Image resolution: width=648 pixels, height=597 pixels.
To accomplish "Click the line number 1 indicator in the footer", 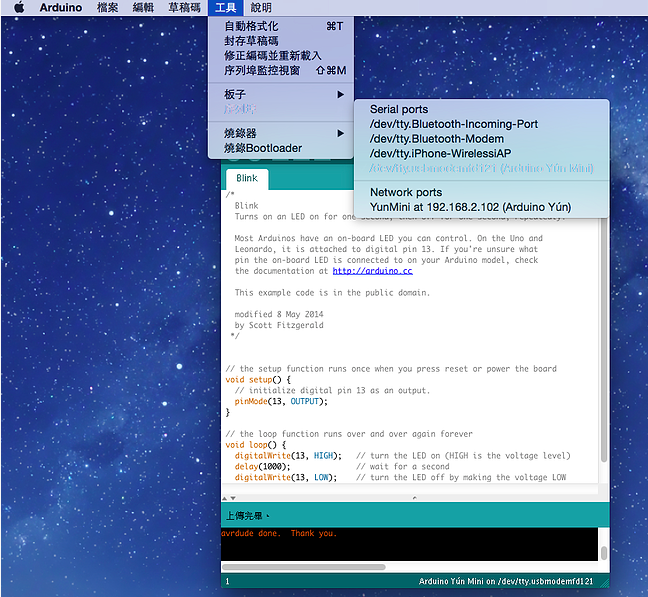I will coord(227,582).
